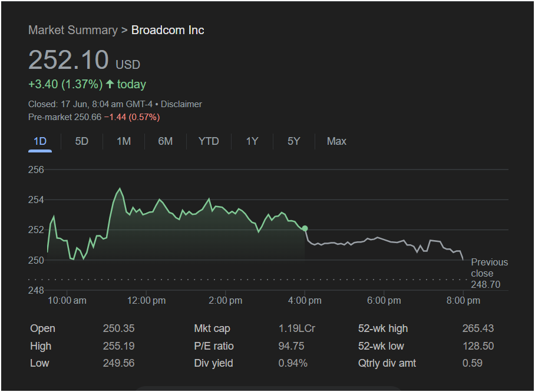Switch chart to 1Y view
This screenshot has width=535, height=392.
click(x=252, y=141)
